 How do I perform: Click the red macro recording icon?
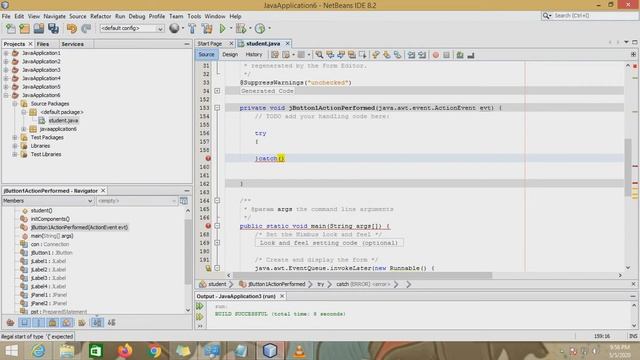pos(436,55)
